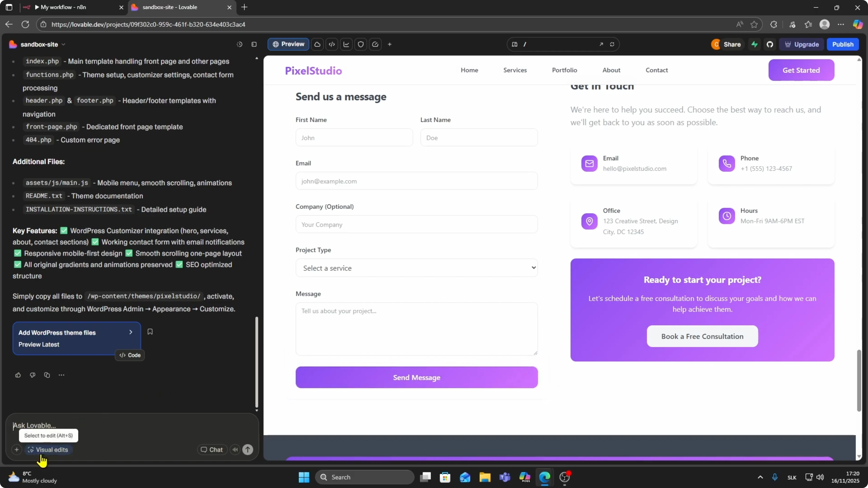868x488 pixels.
Task: Start voice input with waveform icon
Action: (x=235, y=450)
